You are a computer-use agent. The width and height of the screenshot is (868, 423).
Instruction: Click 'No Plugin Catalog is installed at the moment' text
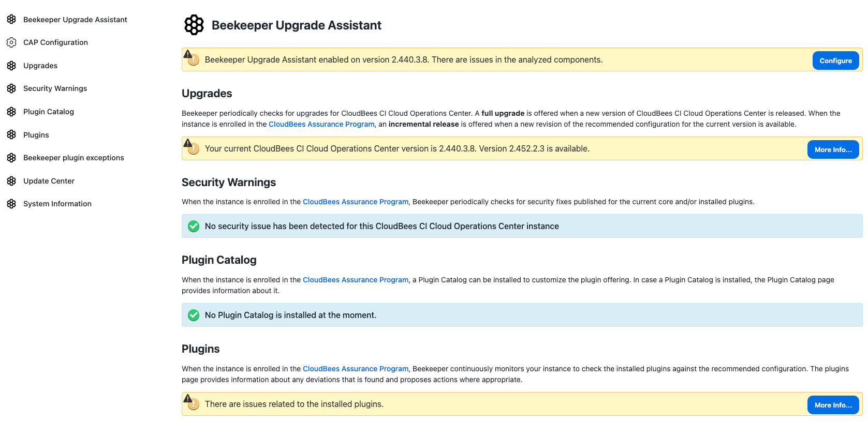291,315
